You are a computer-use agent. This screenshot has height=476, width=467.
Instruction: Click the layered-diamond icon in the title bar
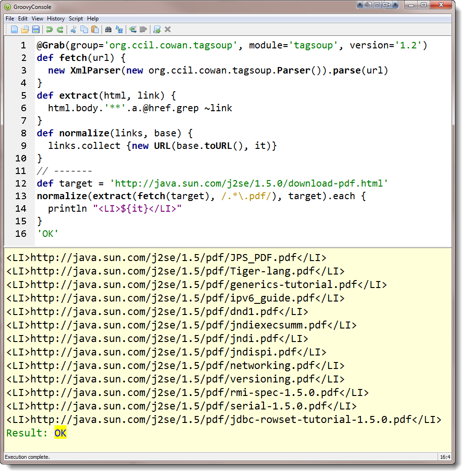coord(368,5)
